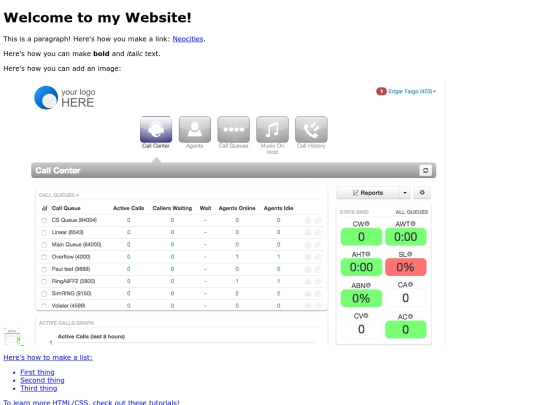Check the Overflow (4000) checkbox
The height and width of the screenshot is (405, 540).
pyautogui.click(x=44, y=257)
